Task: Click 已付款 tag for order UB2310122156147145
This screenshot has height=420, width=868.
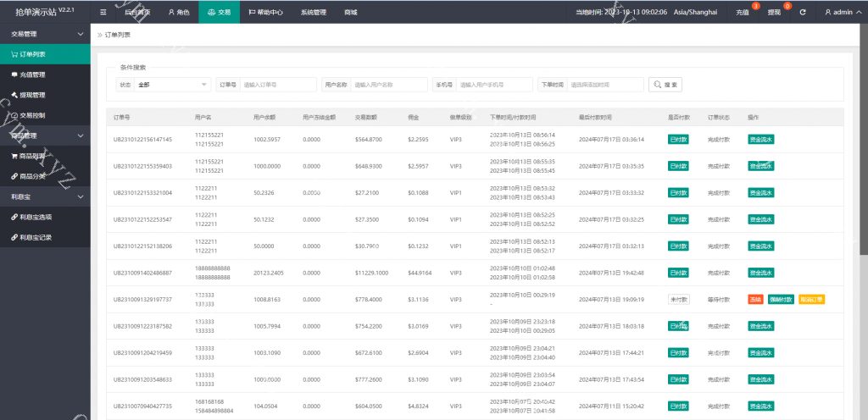Action: pyautogui.click(x=679, y=139)
